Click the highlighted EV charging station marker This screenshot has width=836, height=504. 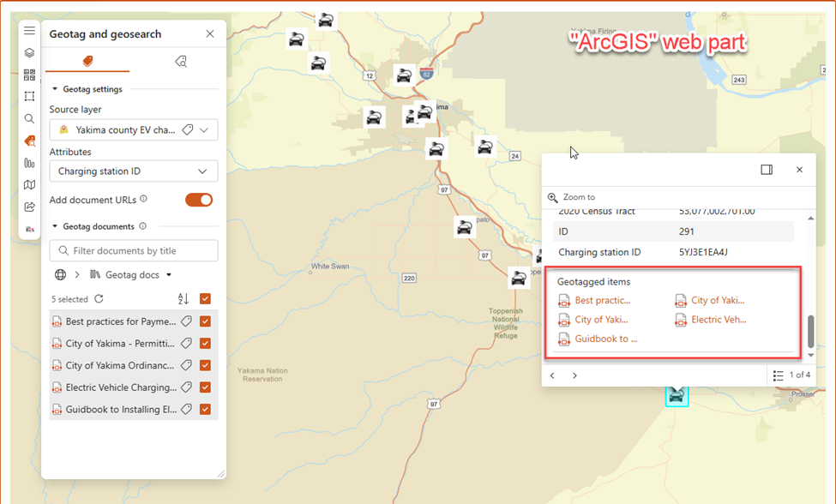click(677, 396)
